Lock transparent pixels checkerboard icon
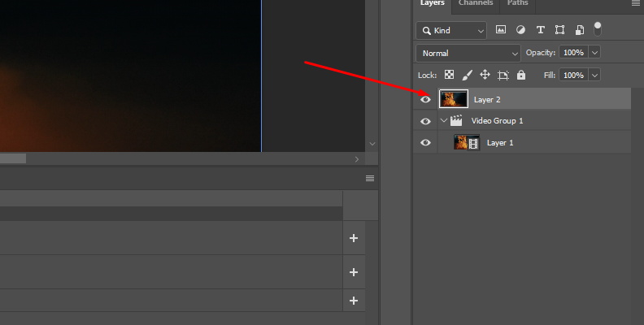Viewport: 644px width, 325px height. point(449,75)
